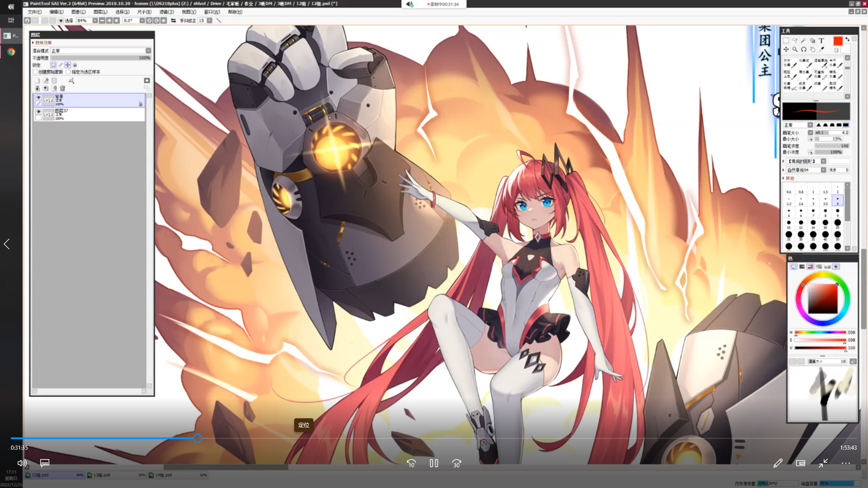The width and height of the screenshot is (868, 488).
Task: Open the 图层(L) menu
Action: coord(100,12)
